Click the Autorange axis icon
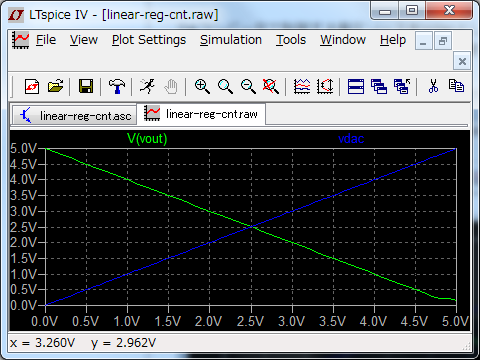Screen dimensions: 480x360 point(325,86)
